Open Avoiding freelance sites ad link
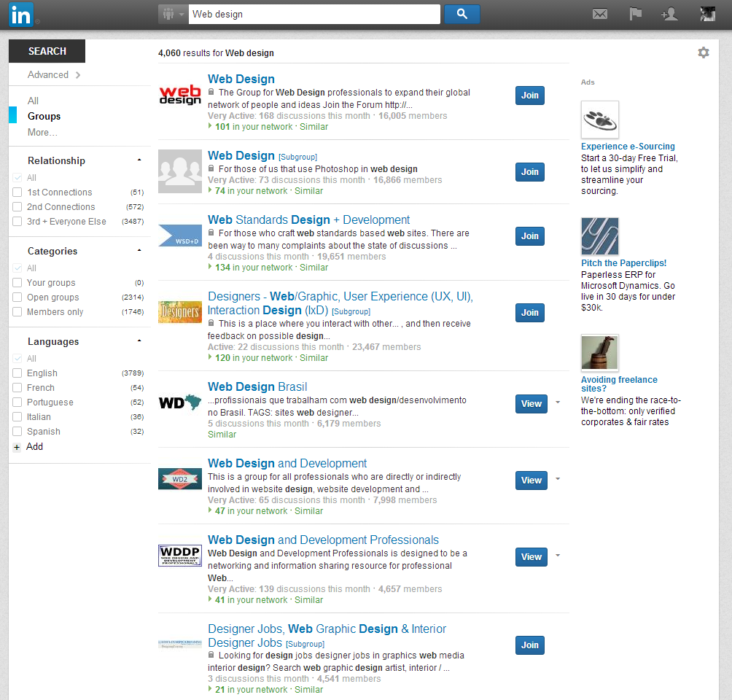This screenshot has height=700, width=732. [x=619, y=384]
